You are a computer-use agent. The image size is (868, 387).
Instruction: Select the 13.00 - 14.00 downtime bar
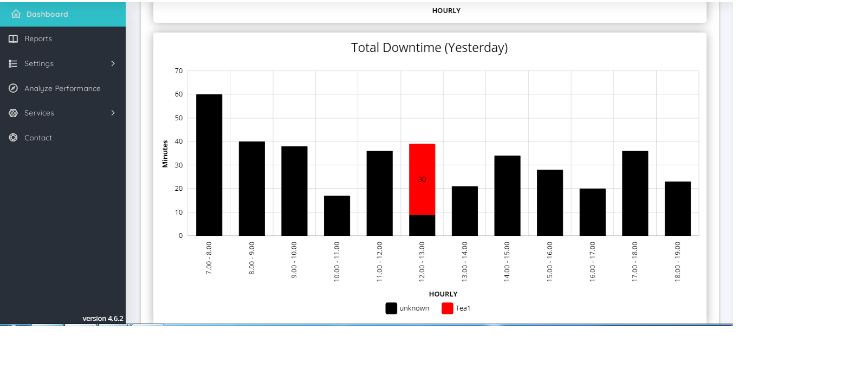tap(465, 211)
